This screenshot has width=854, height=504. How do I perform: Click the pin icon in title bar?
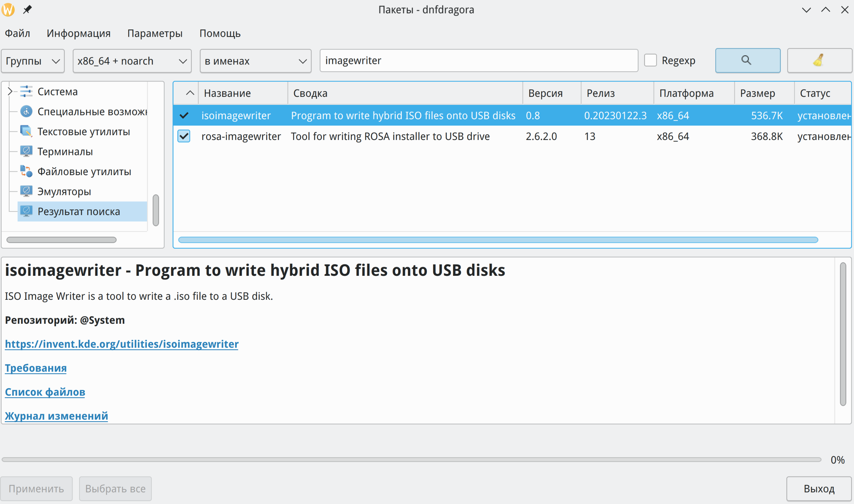[27, 10]
